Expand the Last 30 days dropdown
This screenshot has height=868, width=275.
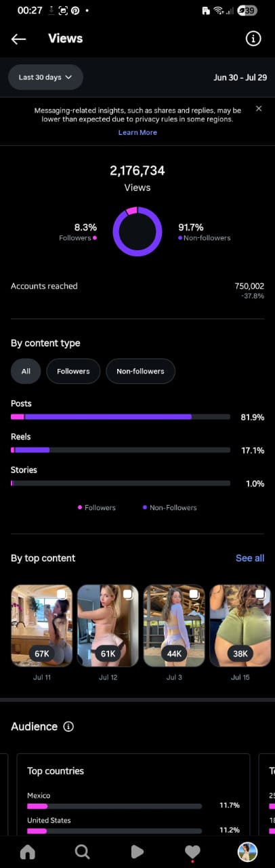45,77
